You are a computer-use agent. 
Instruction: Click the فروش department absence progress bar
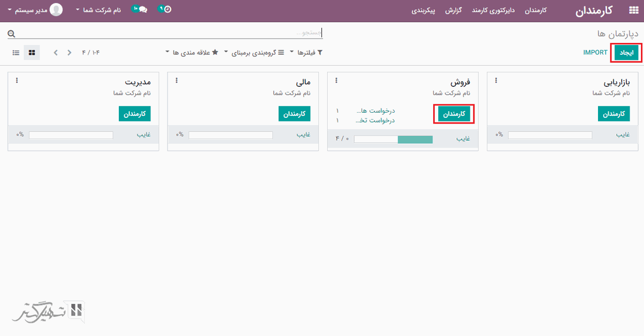[x=393, y=139]
